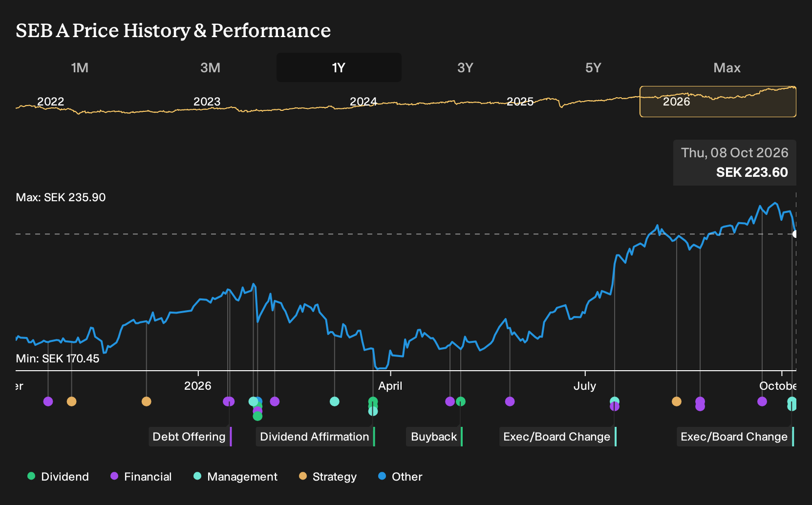Click the 2025 label in the overview chart
812x505 pixels.
[x=520, y=102]
